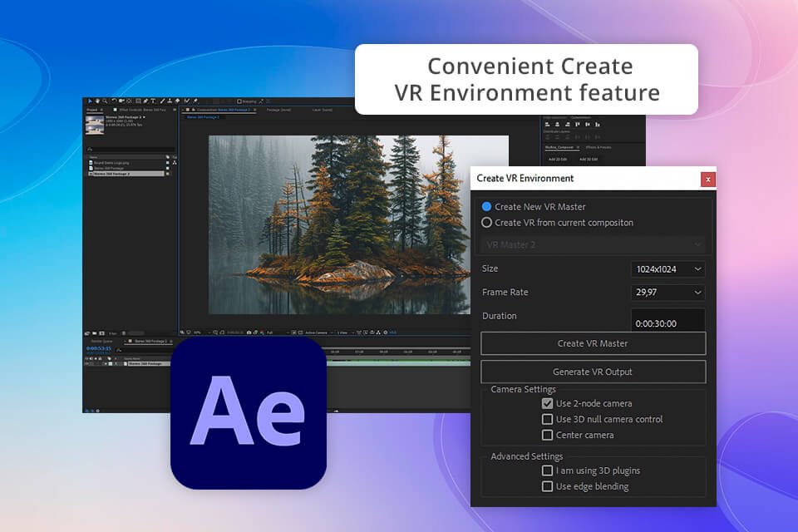The image size is (798, 532).
Task: Click the show channel RGB icon
Action: [x=262, y=332]
